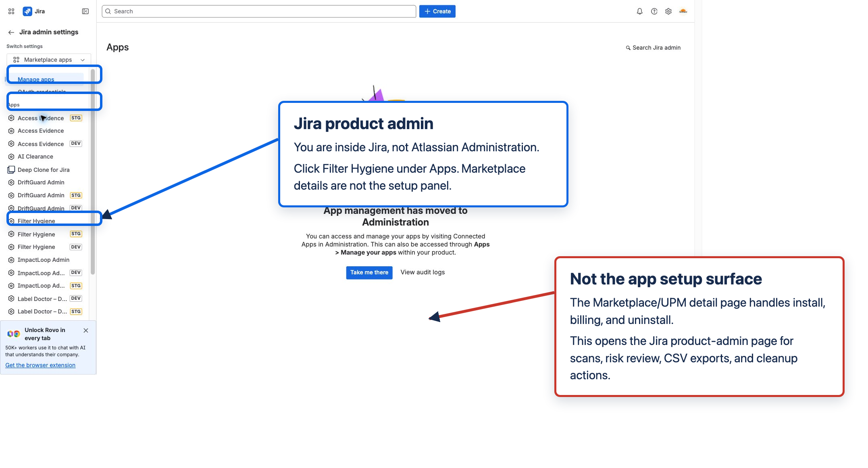
Task: Click Get the browser extension link
Action: (x=40, y=365)
